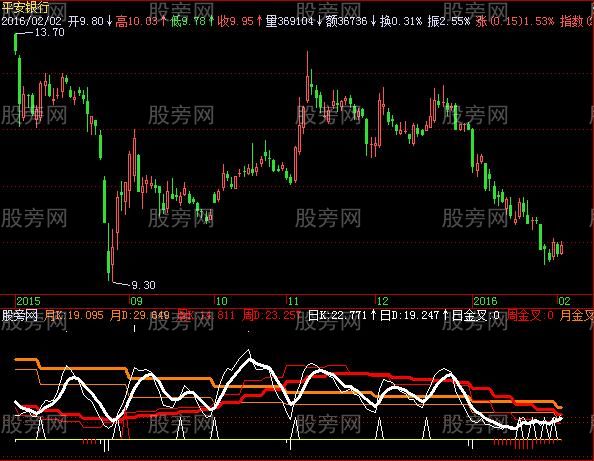Select the 09 month marker on the axis
Screen dimensions: 594x461
click(x=136, y=301)
